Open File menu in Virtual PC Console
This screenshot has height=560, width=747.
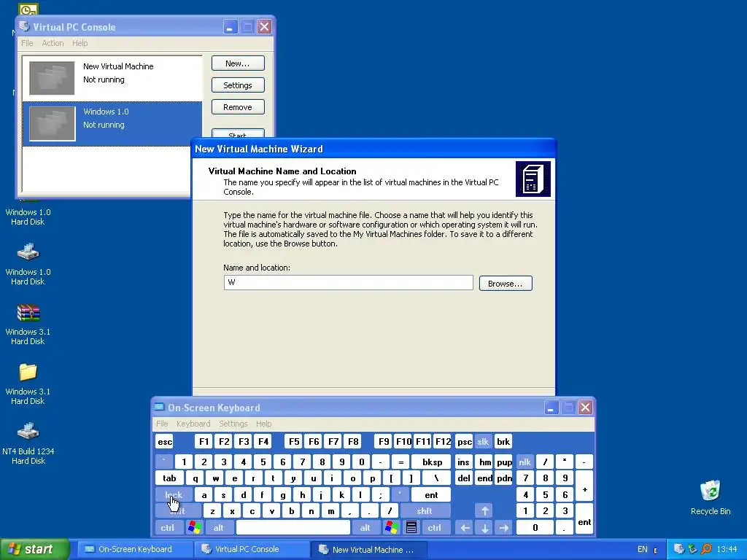coord(27,43)
